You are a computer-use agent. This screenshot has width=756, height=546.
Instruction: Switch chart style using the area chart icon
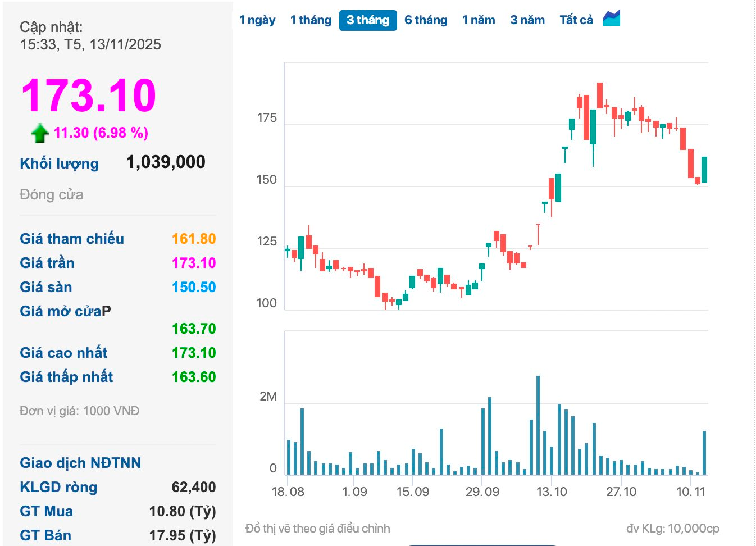point(612,19)
